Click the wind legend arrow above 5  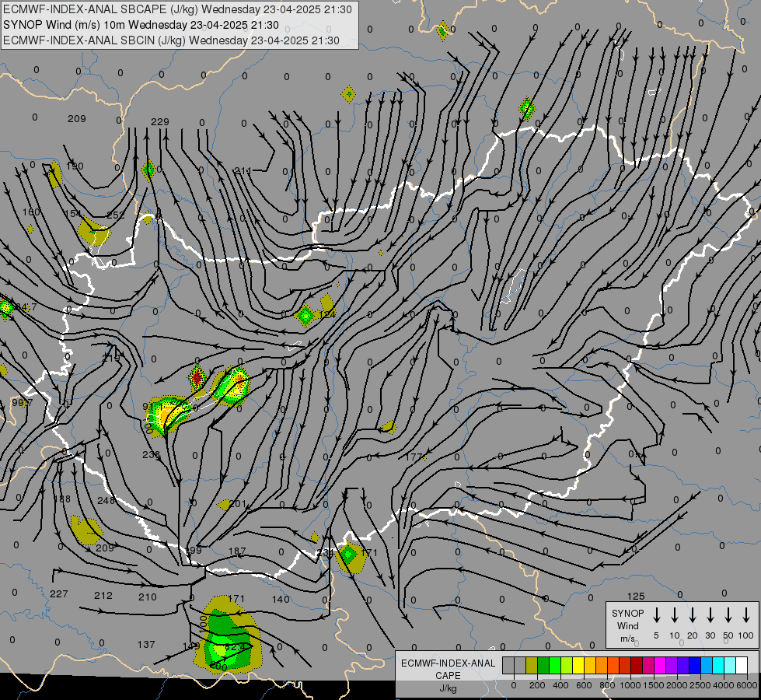656,615
